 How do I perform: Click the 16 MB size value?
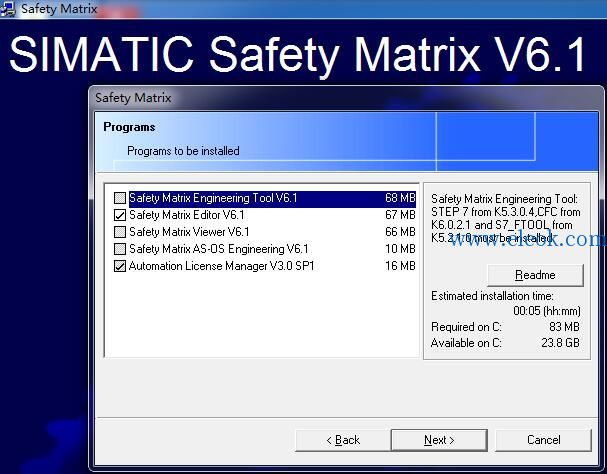tap(400, 266)
